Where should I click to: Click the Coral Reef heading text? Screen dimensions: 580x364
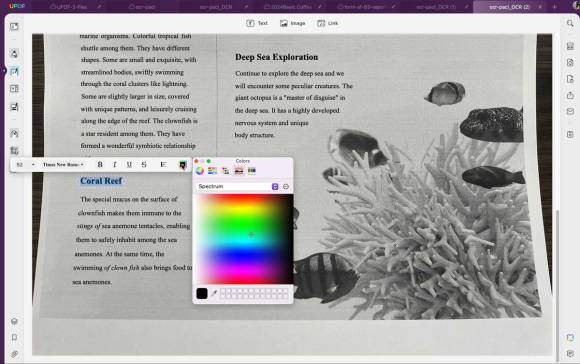pos(101,181)
